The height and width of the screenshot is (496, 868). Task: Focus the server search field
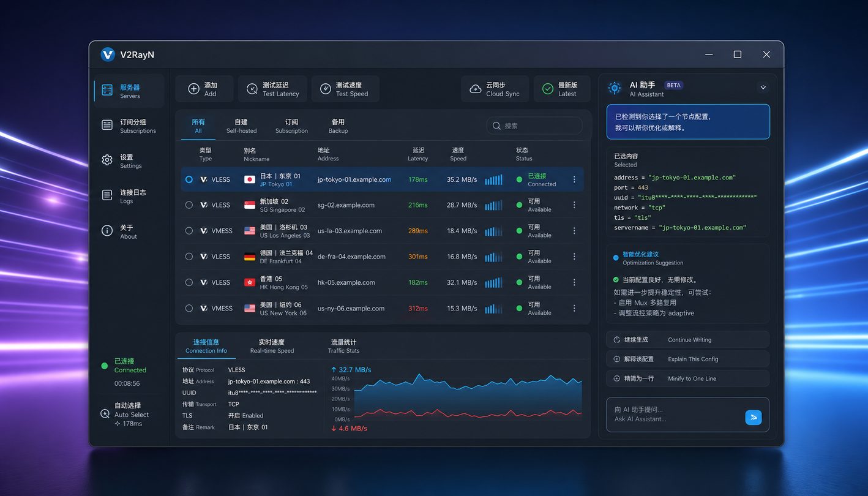click(534, 126)
